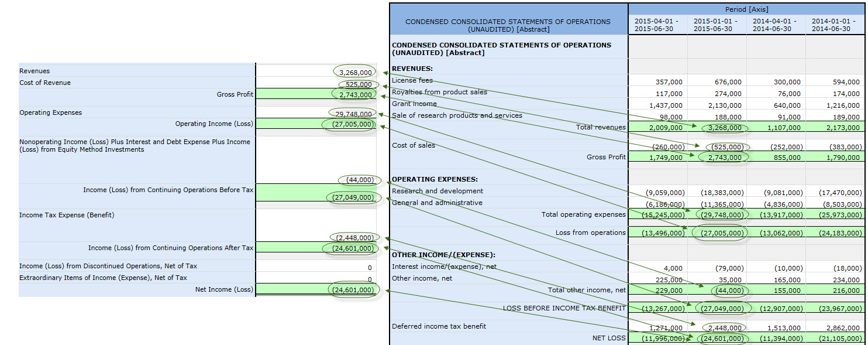Select the Net Income (Loss) label
Screen dimensions: 868x345
(224, 289)
